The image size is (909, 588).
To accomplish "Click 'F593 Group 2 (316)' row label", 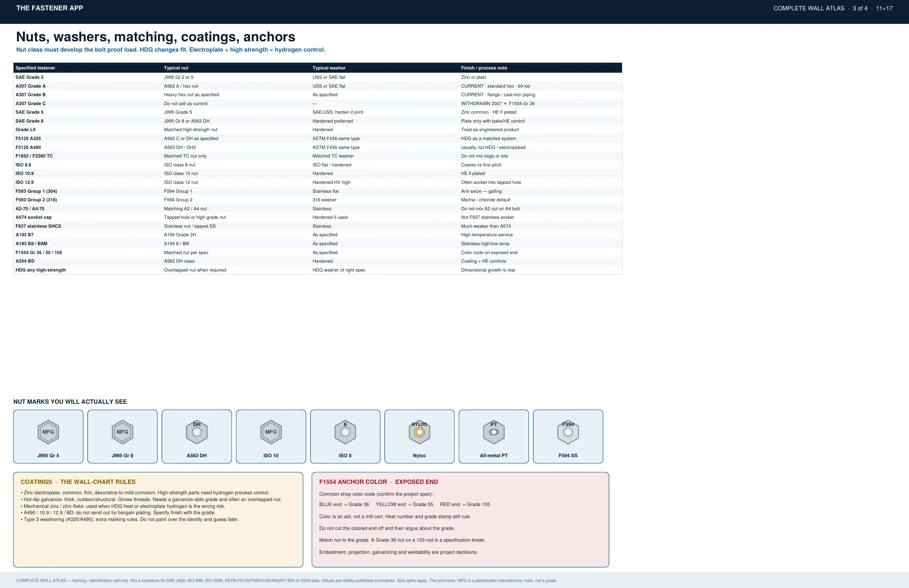I will [36, 200].
